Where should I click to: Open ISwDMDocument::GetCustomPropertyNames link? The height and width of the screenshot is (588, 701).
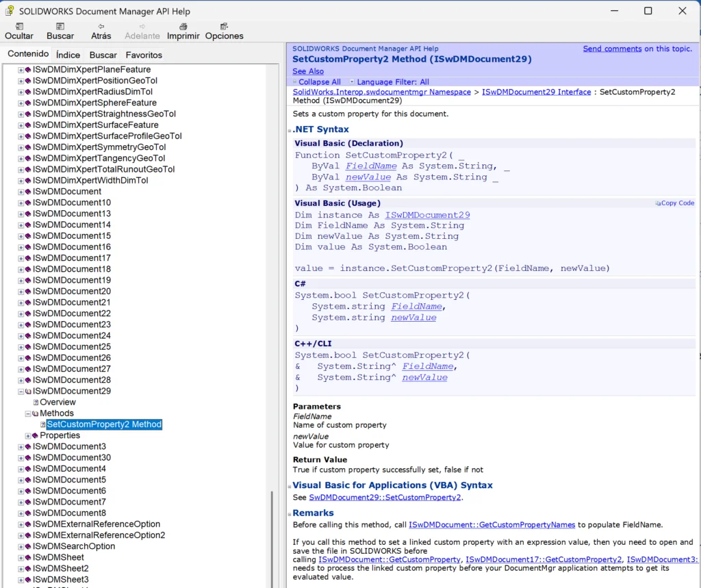(x=492, y=525)
